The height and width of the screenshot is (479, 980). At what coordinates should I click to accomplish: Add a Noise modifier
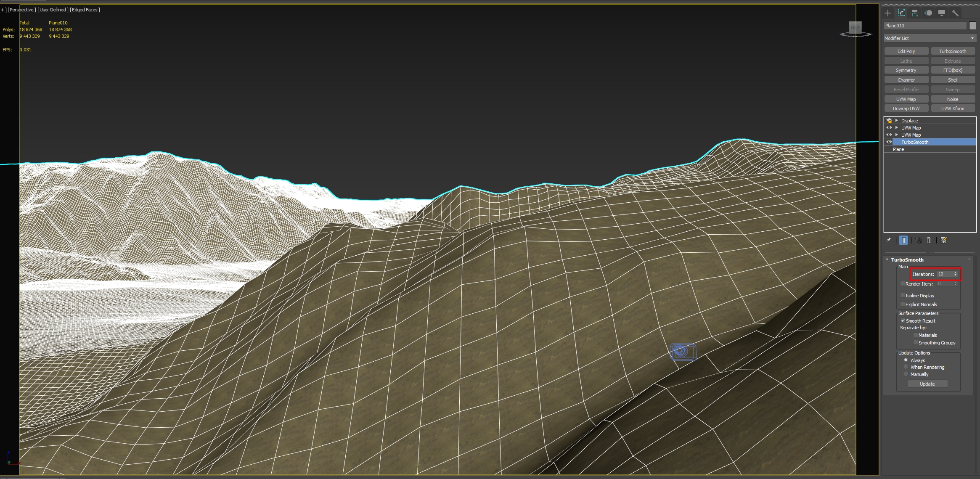coord(953,99)
